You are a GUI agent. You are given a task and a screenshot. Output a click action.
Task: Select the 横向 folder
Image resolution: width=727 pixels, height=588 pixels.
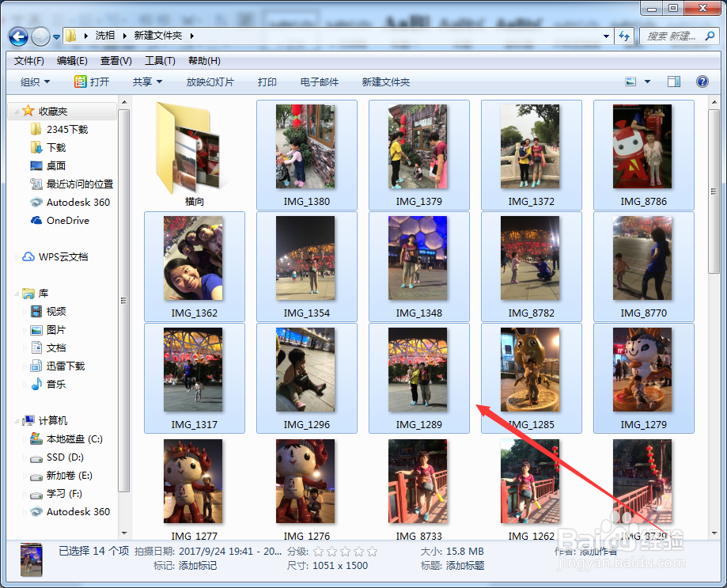tap(195, 154)
